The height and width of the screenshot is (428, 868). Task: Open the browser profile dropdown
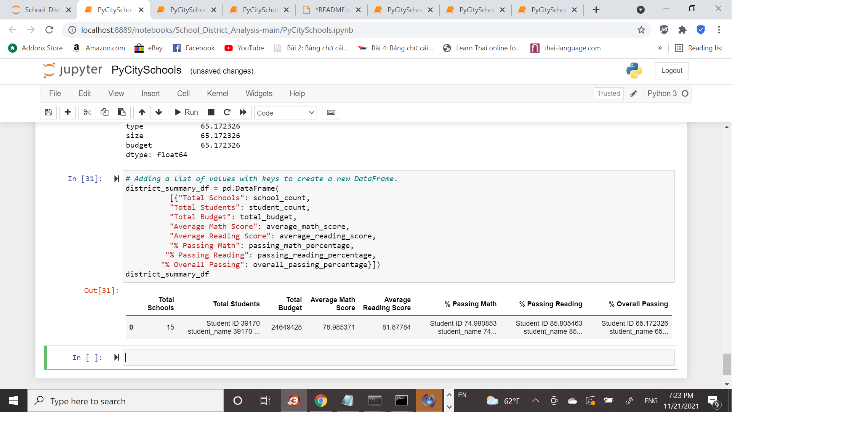pos(640,10)
